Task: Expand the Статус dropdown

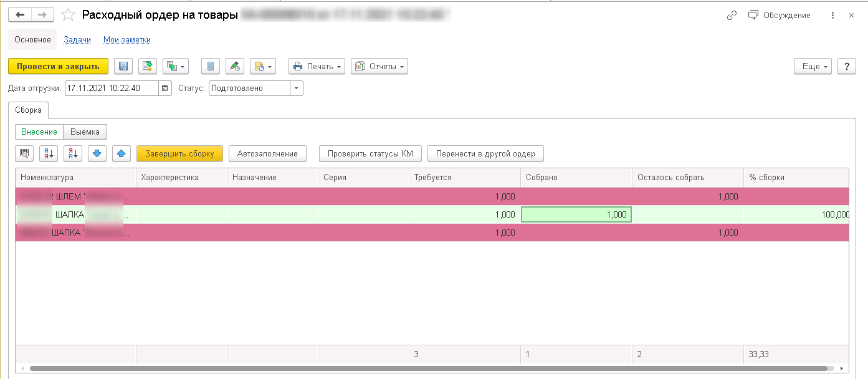Action: 297,89
